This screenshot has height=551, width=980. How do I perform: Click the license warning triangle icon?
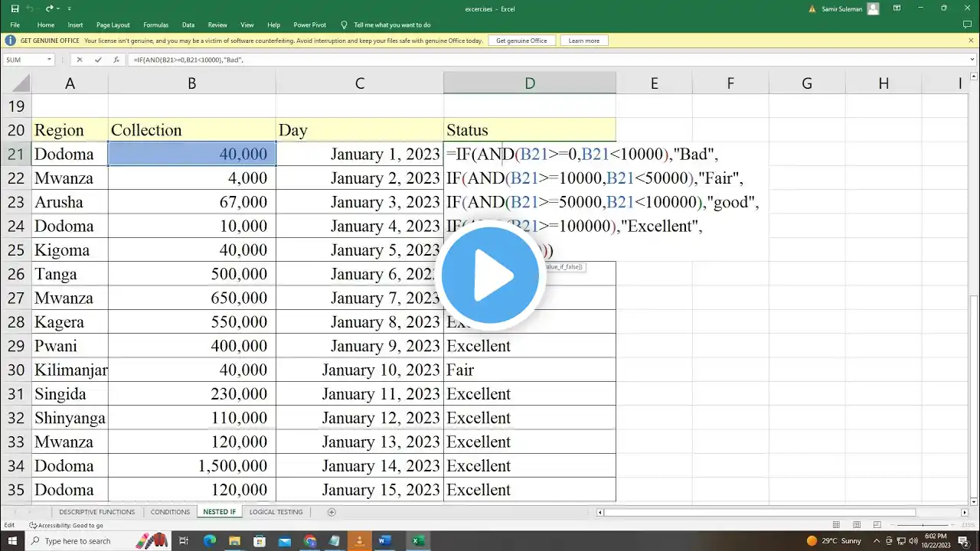812,8
